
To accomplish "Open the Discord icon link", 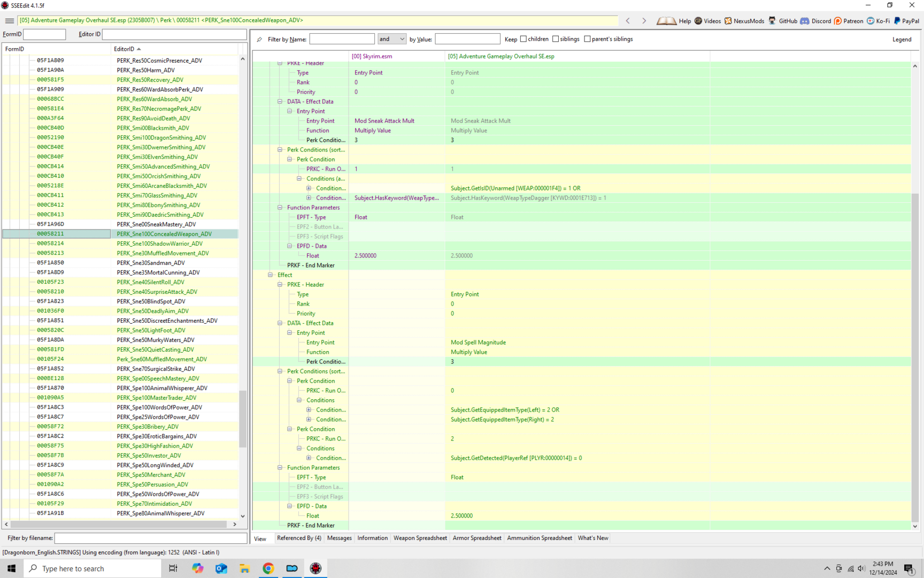I will 804,21.
